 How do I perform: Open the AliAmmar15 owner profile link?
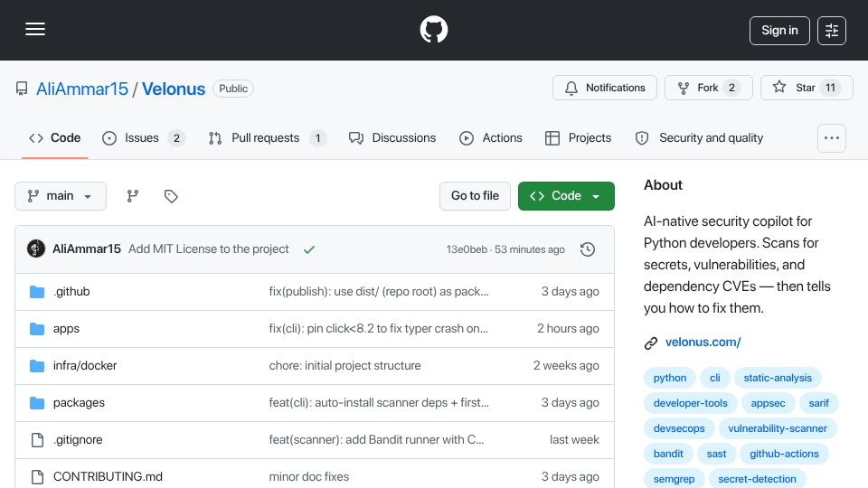(82, 89)
